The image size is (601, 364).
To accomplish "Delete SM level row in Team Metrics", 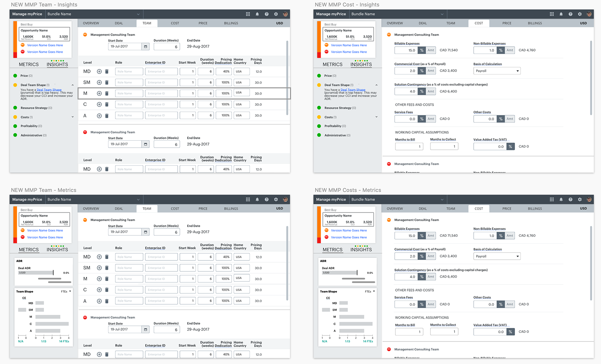I will pyautogui.click(x=107, y=268).
